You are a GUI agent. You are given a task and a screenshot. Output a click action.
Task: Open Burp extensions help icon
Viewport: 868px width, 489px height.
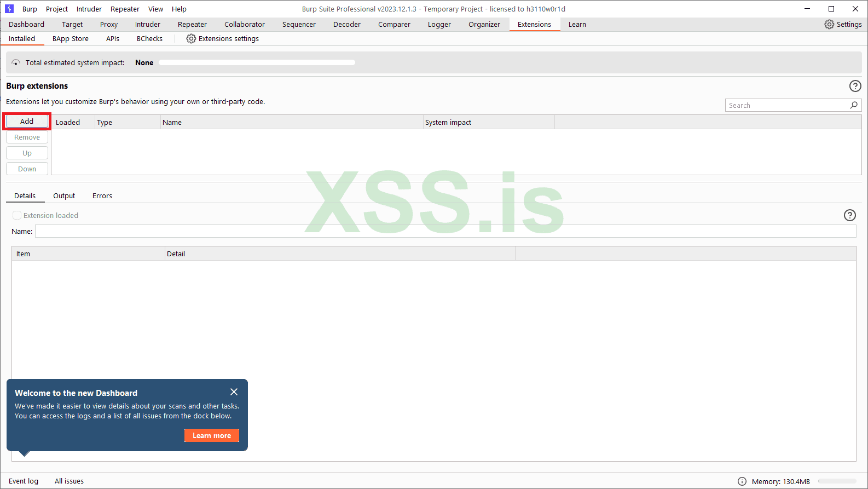(x=855, y=86)
